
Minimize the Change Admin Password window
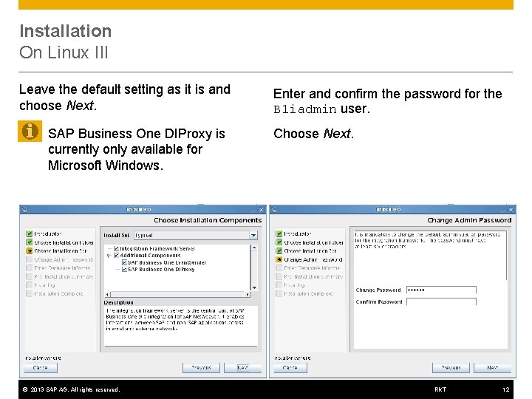(x=502, y=211)
